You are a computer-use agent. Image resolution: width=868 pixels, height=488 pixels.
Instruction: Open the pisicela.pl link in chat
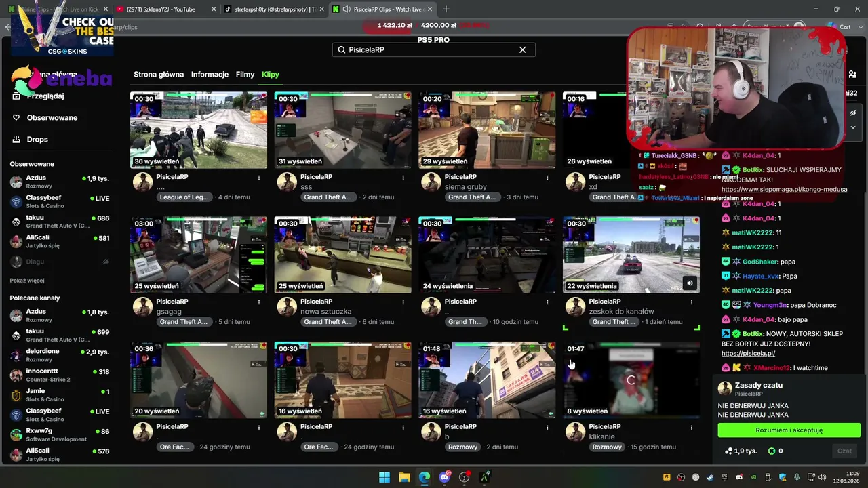point(748,354)
